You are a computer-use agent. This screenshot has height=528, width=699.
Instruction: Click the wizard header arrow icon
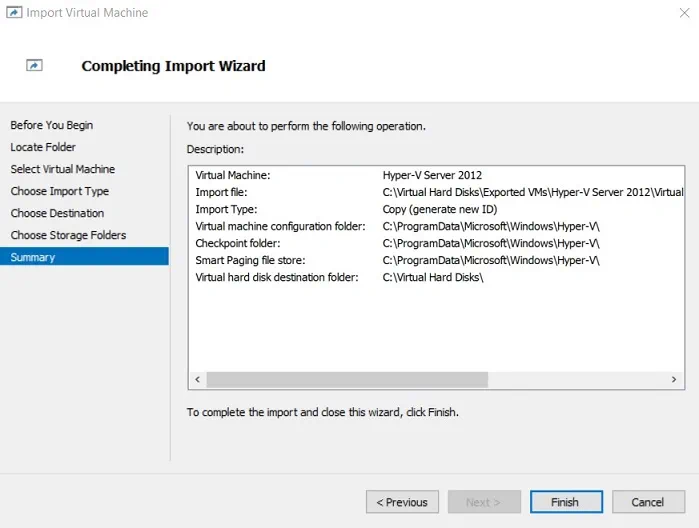[34, 66]
